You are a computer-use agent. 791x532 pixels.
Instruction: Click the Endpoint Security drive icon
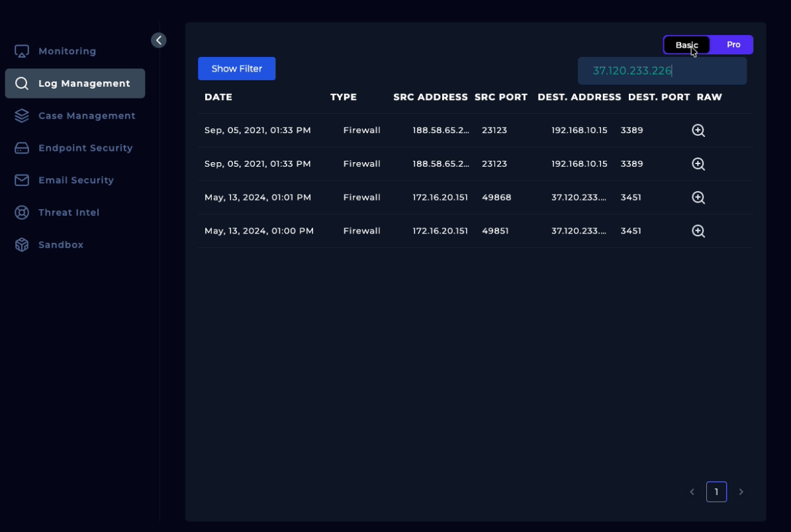click(22, 148)
